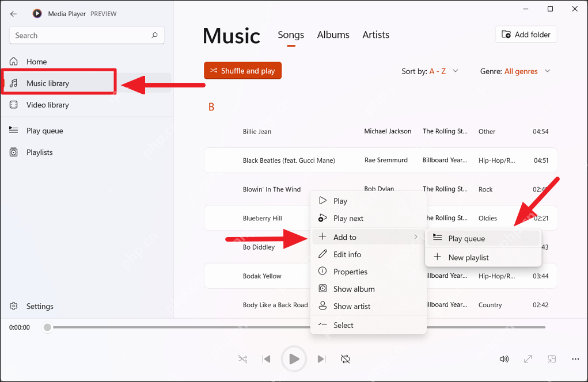Select Add to in context menu

click(369, 236)
